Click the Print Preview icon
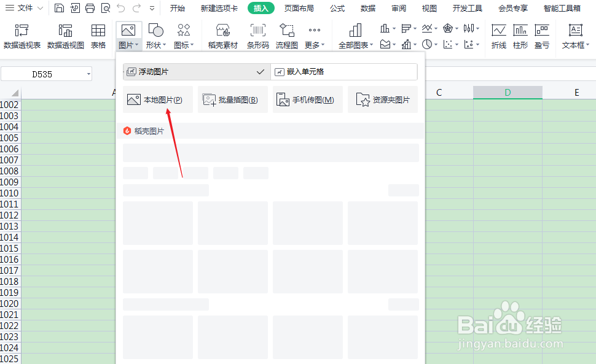This screenshot has width=596, height=364. click(106, 8)
